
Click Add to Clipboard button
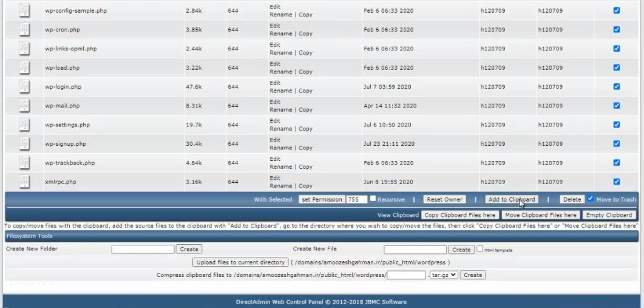coord(511,199)
